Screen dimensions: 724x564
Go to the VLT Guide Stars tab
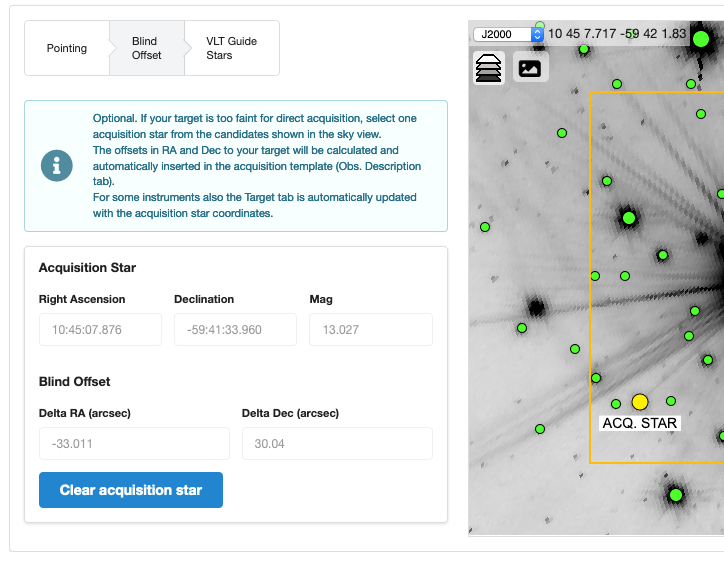pos(231,48)
